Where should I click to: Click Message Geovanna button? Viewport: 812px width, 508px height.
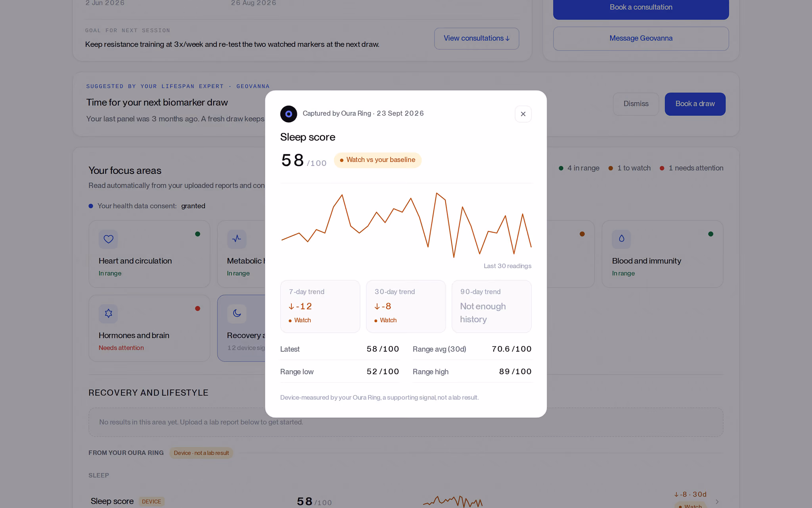[x=641, y=38]
